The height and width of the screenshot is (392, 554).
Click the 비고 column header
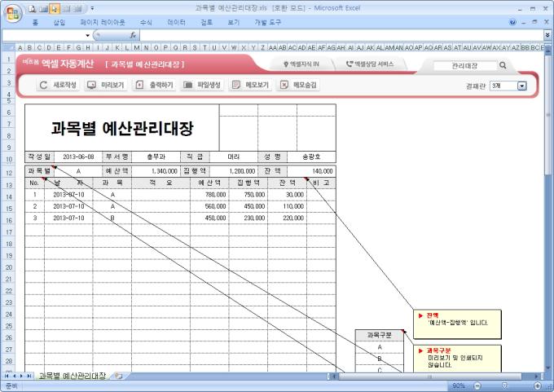(x=321, y=183)
